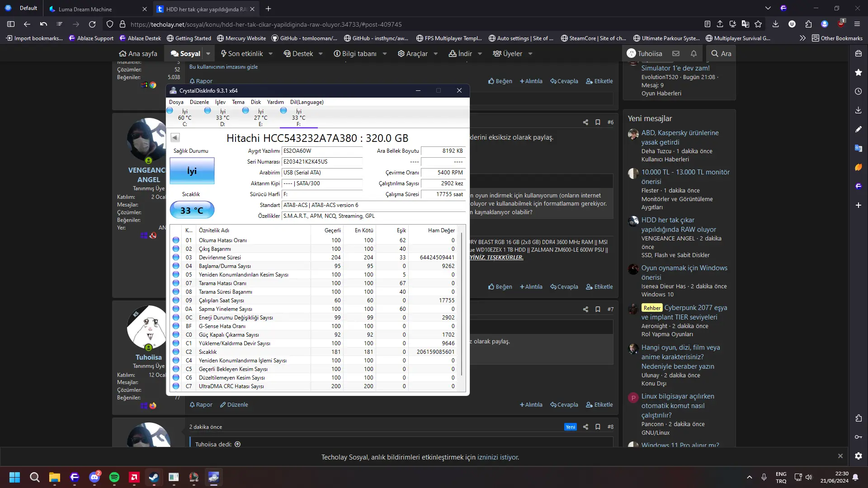Expand Araçlar dropdown arrow
868x488 pixels.
tap(436, 53)
